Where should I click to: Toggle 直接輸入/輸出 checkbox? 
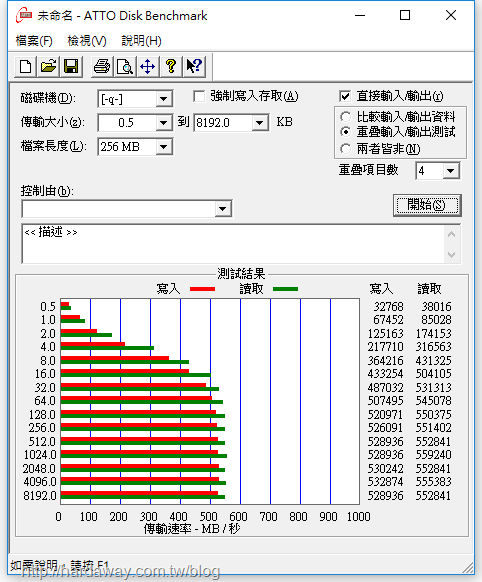click(x=345, y=97)
